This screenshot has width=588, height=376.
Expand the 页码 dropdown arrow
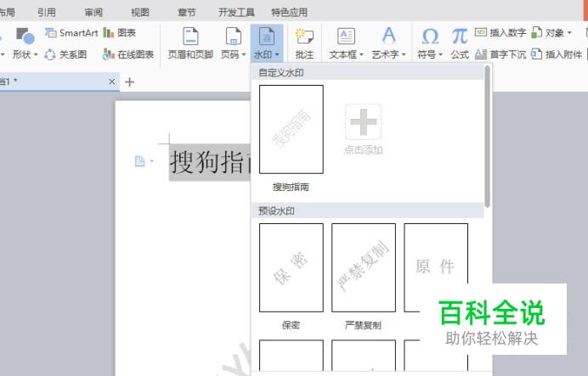[244, 54]
